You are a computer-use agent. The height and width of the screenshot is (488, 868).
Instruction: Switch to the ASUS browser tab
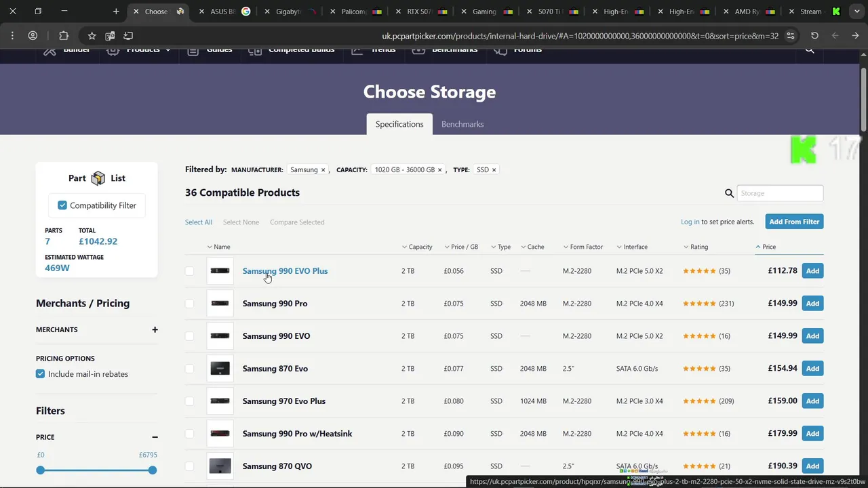pyautogui.click(x=222, y=12)
